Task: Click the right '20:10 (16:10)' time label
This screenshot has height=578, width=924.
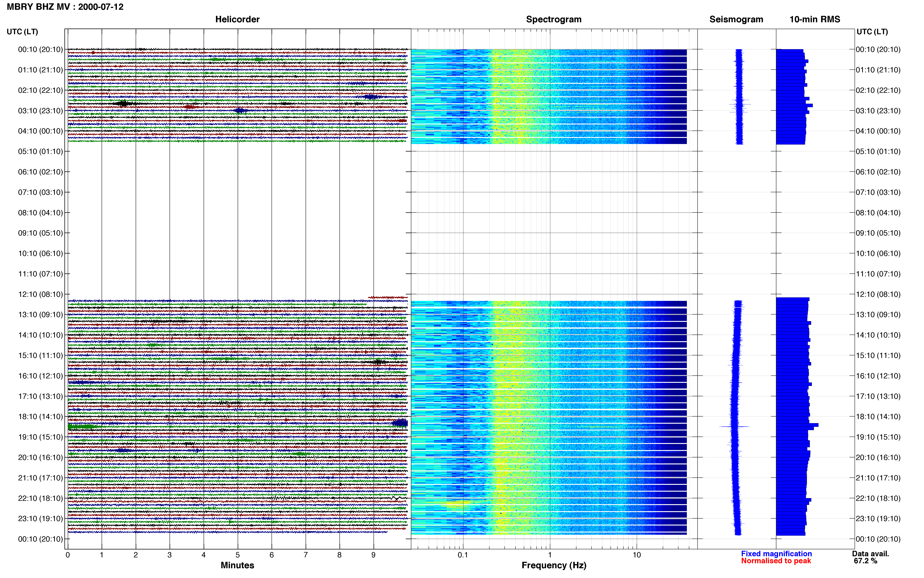Action: point(878,458)
